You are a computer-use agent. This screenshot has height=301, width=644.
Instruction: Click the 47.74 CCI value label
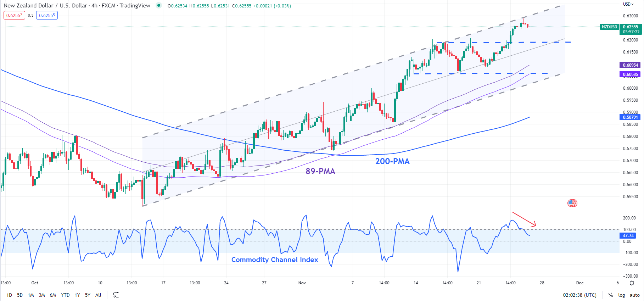tap(628, 236)
